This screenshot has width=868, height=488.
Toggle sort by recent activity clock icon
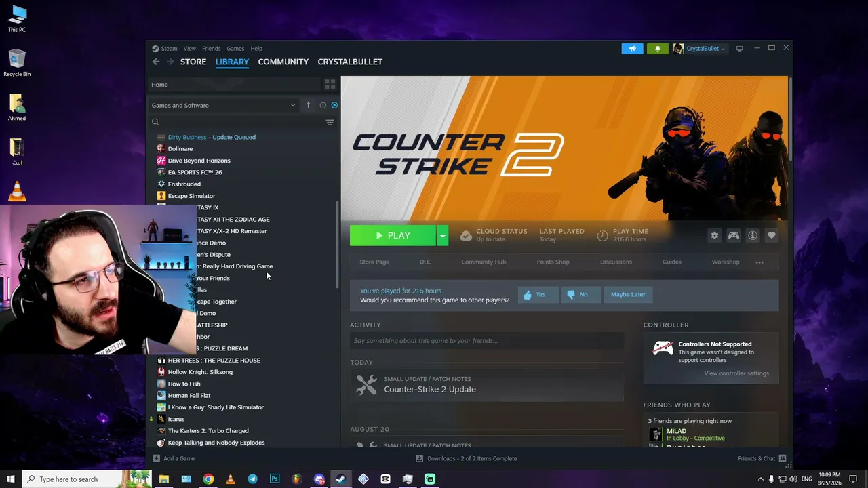click(x=323, y=105)
